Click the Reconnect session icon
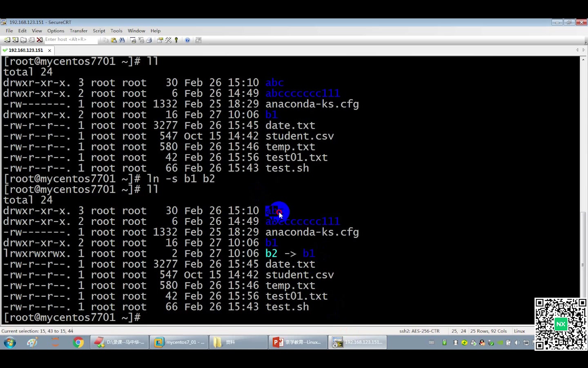Viewport: 588px width, 368px height. pos(31,40)
